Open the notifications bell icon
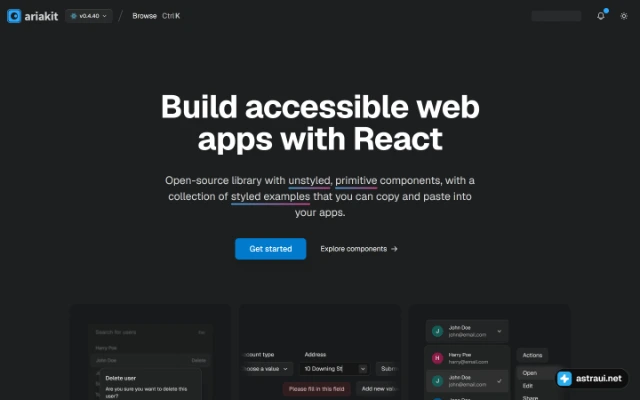This screenshot has height=400, width=640. pyautogui.click(x=600, y=16)
